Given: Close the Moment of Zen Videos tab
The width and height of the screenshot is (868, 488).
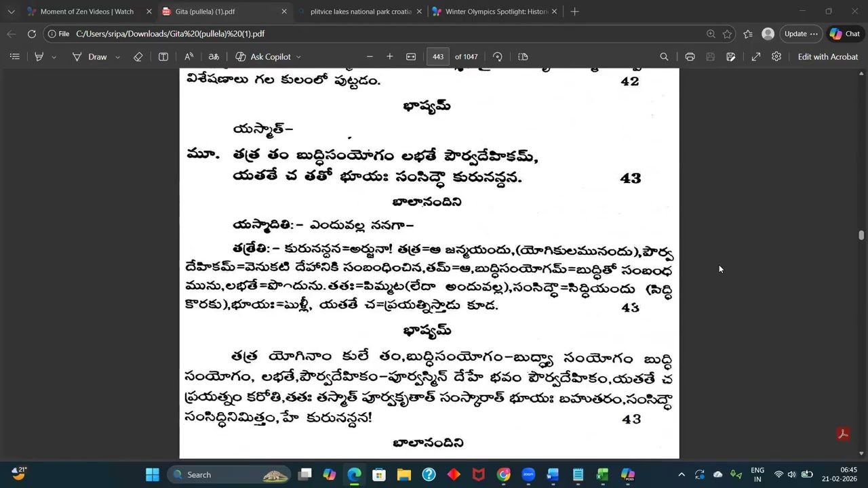Looking at the screenshot, I should pyautogui.click(x=149, y=12).
